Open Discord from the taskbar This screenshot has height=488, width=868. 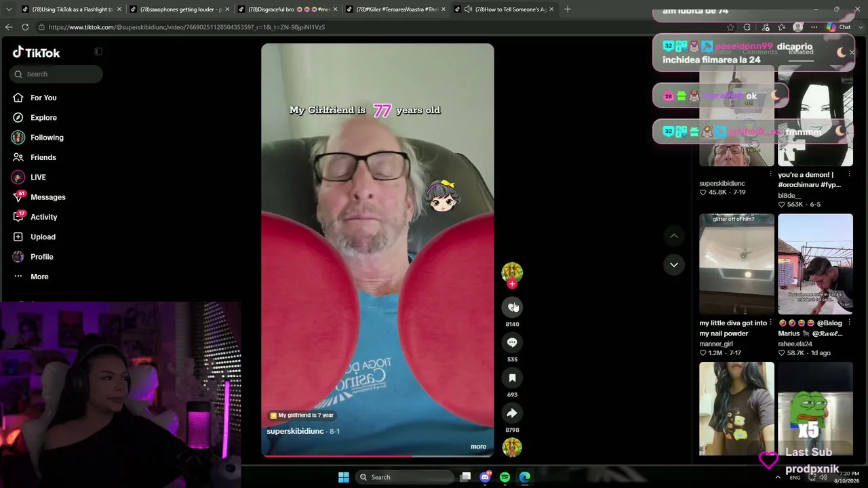[485, 477]
